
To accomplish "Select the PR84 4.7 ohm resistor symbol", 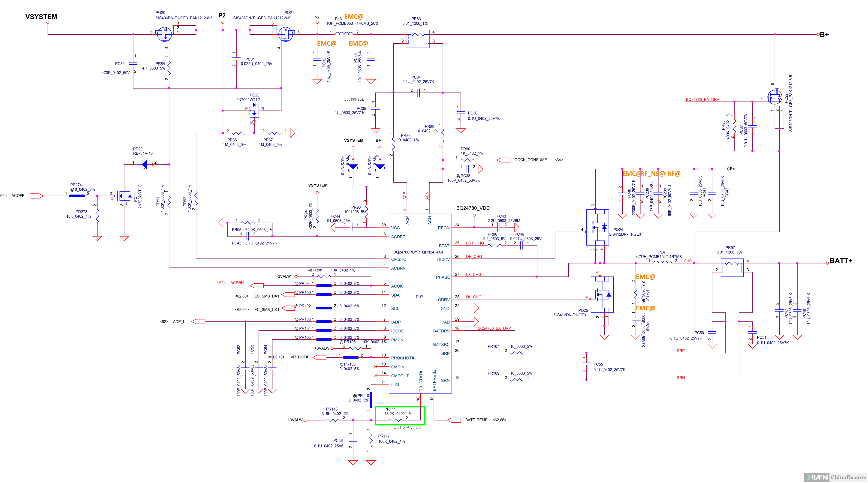I will [169, 68].
